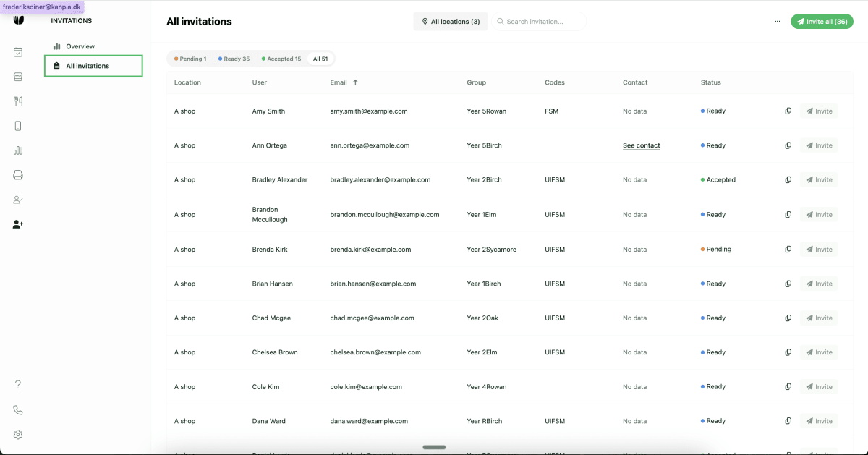868x455 pixels.
Task: Go to the Overview page
Action: click(80, 46)
